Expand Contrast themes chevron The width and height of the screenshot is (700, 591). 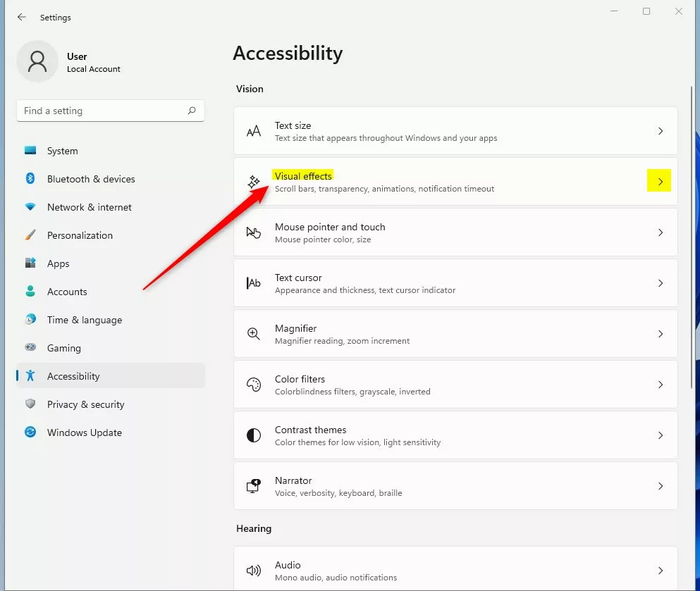(x=661, y=435)
